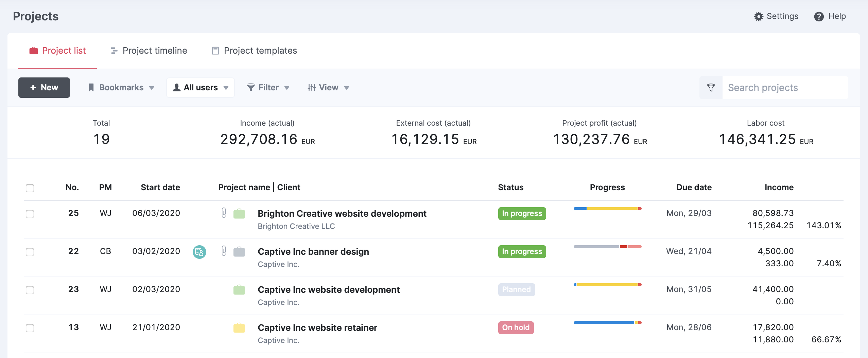Click the red briefcase Project list icon

click(x=33, y=51)
